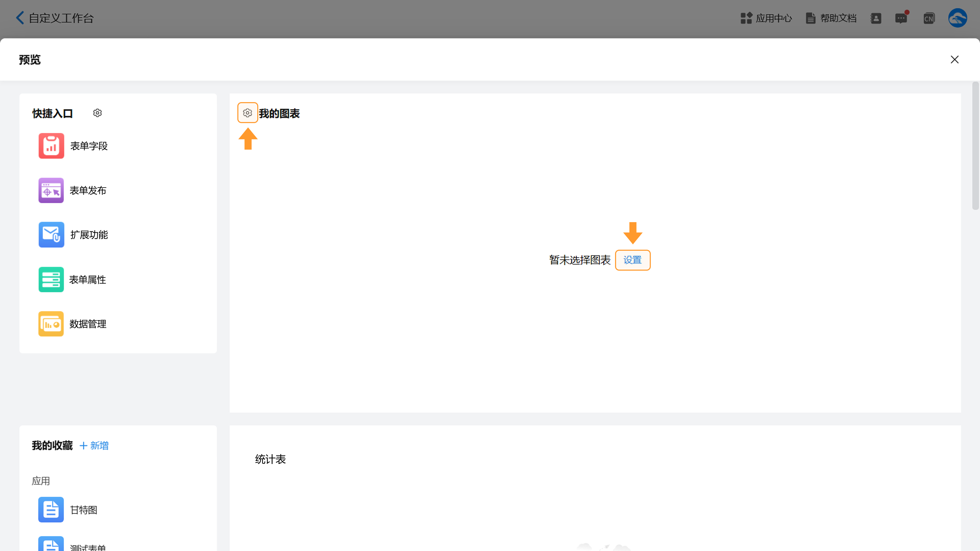The width and height of the screenshot is (980, 551).
Task: Open 我的图表 settings gear
Action: (248, 113)
